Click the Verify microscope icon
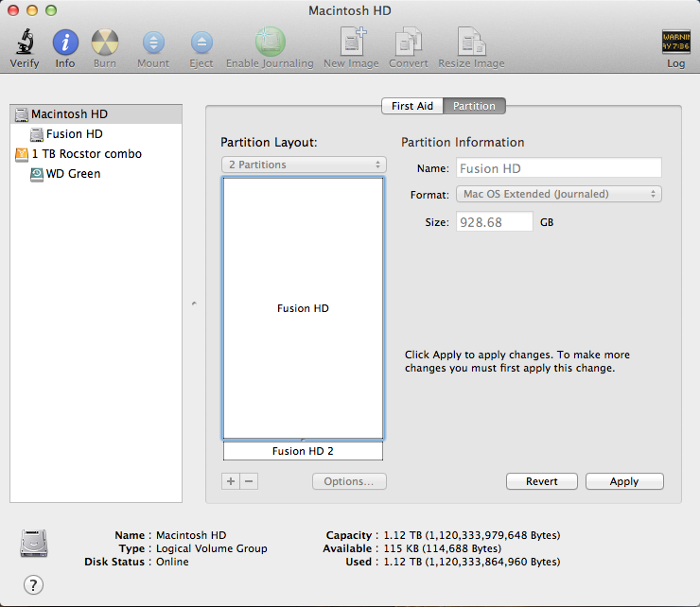 pyautogui.click(x=25, y=42)
